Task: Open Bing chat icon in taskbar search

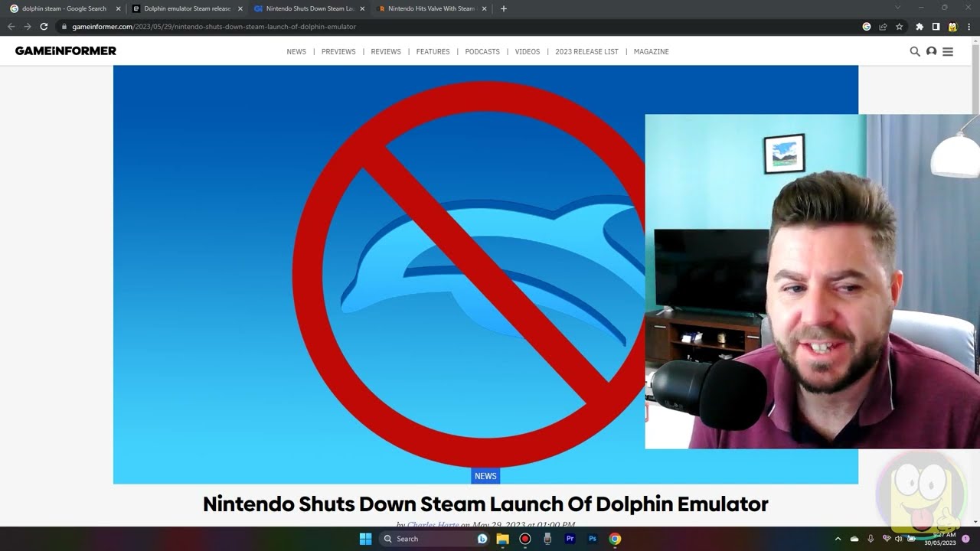Action: [482, 539]
